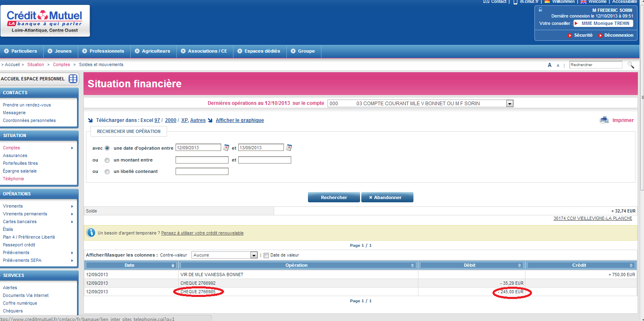Click the Rechercher button

coord(334,197)
